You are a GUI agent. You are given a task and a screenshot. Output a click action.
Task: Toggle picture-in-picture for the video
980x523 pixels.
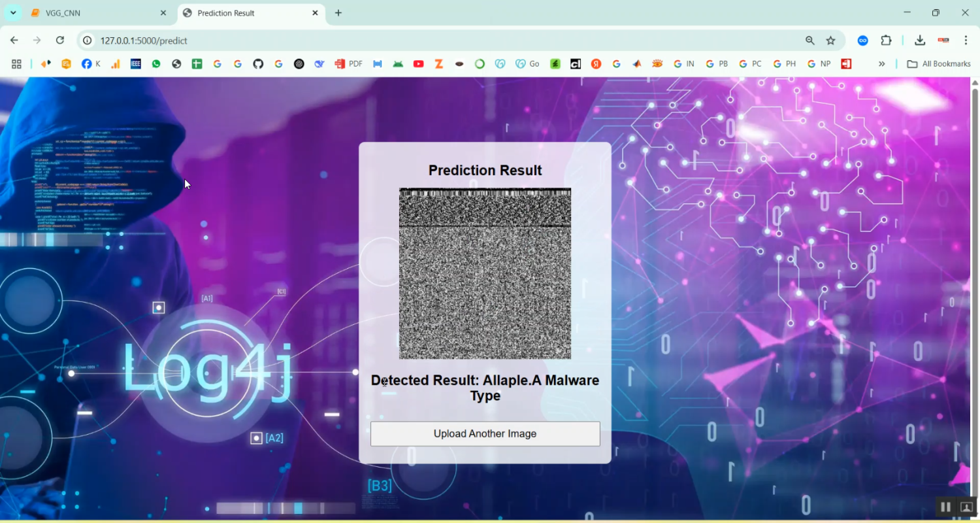[966, 507]
